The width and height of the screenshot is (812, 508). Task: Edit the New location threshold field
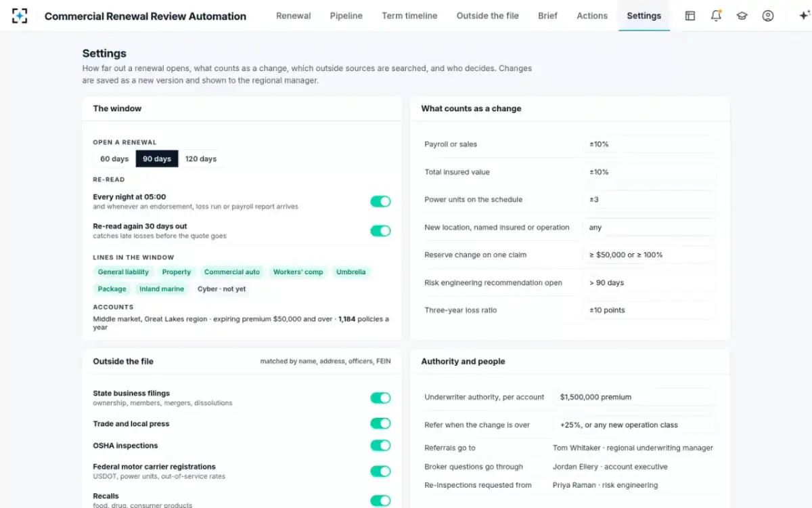tap(650, 228)
